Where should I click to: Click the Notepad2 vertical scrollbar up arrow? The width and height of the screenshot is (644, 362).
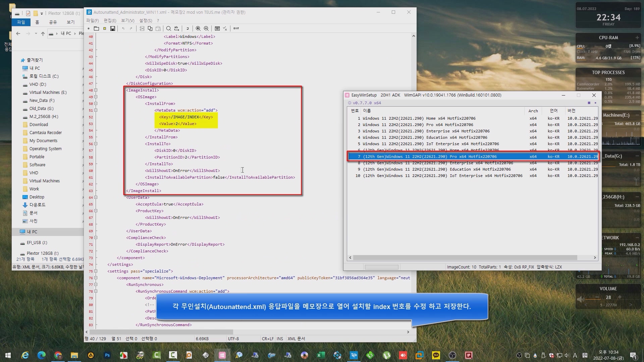(x=413, y=36)
